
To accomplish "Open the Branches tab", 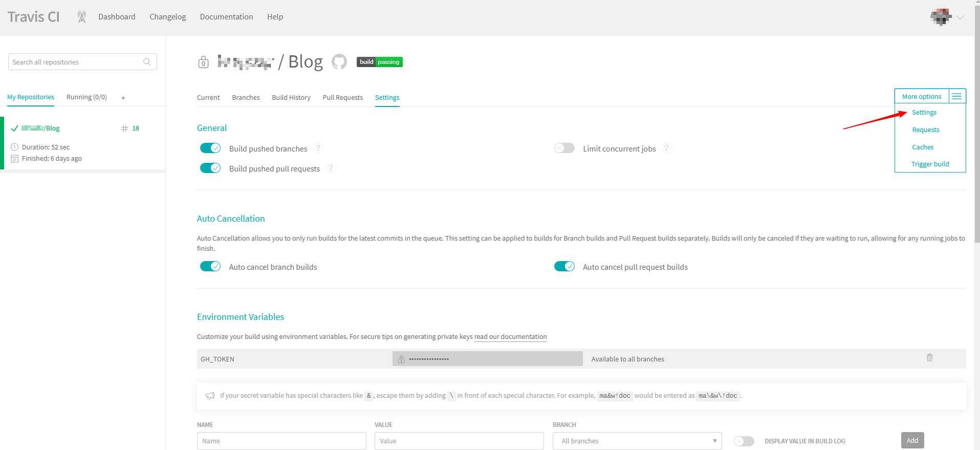I will 246,98.
